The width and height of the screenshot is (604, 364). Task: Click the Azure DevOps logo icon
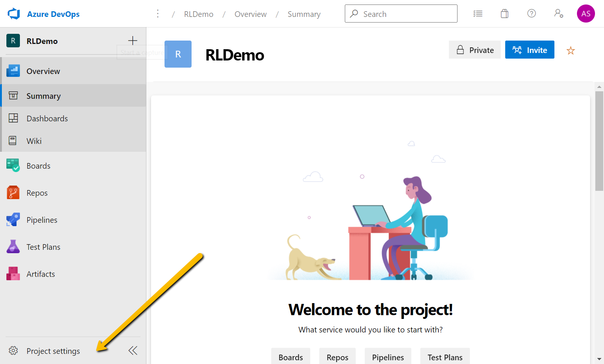click(x=14, y=14)
